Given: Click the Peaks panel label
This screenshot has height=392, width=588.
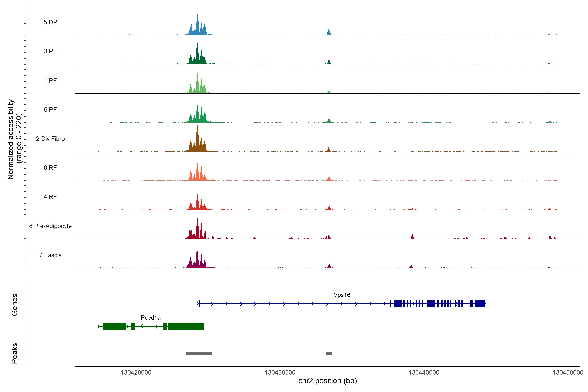Looking at the screenshot, I should [x=15, y=353].
